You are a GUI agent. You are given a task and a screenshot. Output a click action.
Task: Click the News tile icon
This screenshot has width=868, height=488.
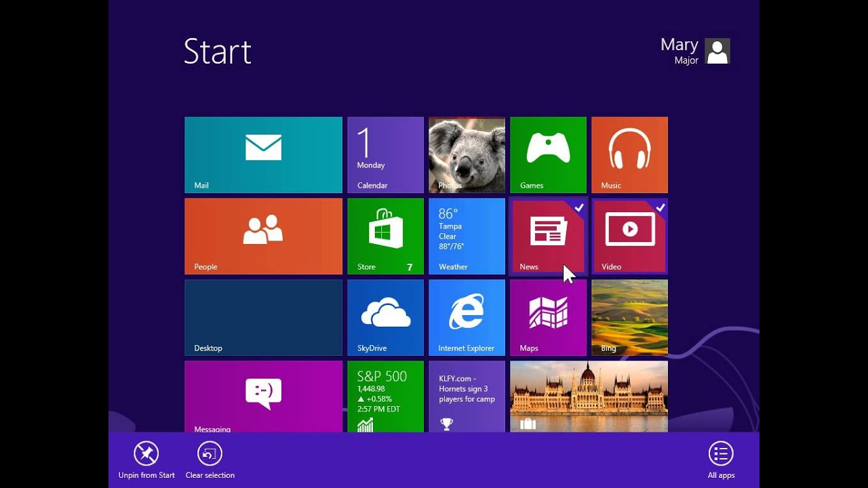click(548, 232)
